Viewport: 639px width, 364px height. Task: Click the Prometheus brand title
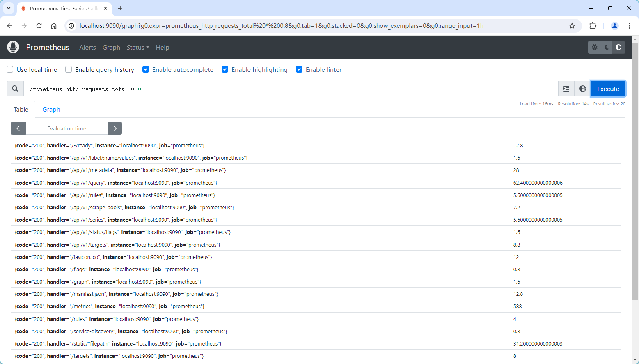pyautogui.click(x=48, y=47)
